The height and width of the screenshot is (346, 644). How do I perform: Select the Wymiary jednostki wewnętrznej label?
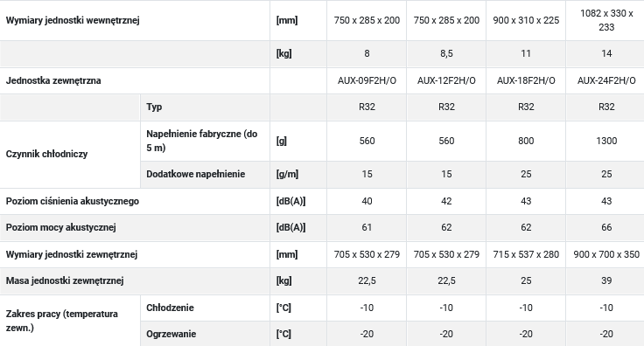coord(73,20)
